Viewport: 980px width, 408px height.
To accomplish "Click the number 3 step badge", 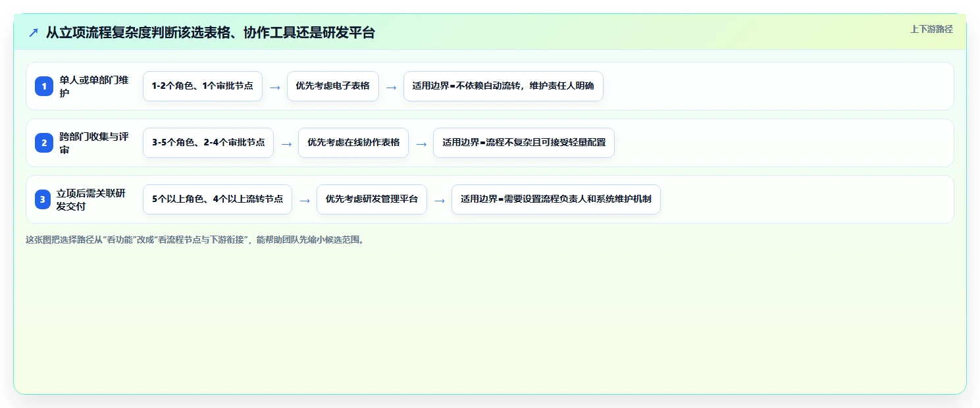I will 43,199.
